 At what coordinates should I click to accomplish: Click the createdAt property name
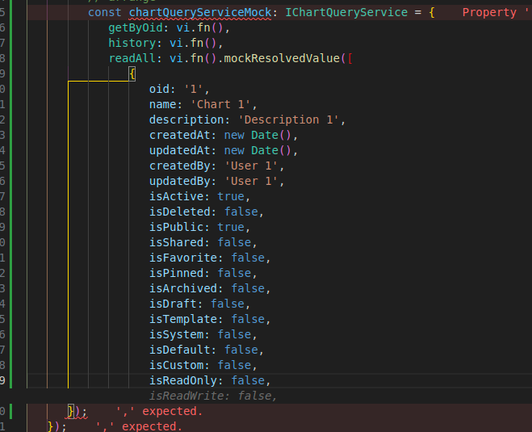point(179,135)
